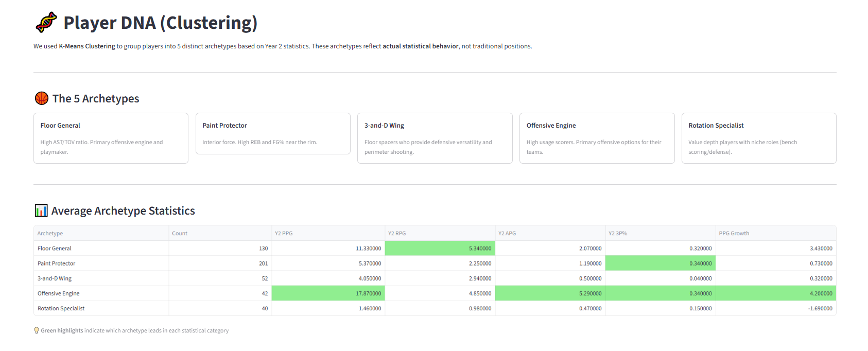This screenshot has height=351, width=868.
Task: Click the K-Means Clustering bold text in description
Action: pyautogui.click(x=87, y=46)
